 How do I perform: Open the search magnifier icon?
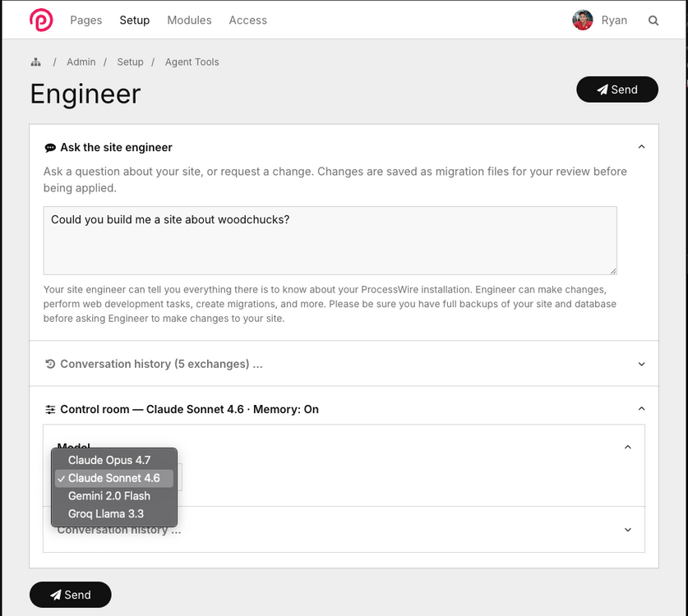(x=653, y=21)
